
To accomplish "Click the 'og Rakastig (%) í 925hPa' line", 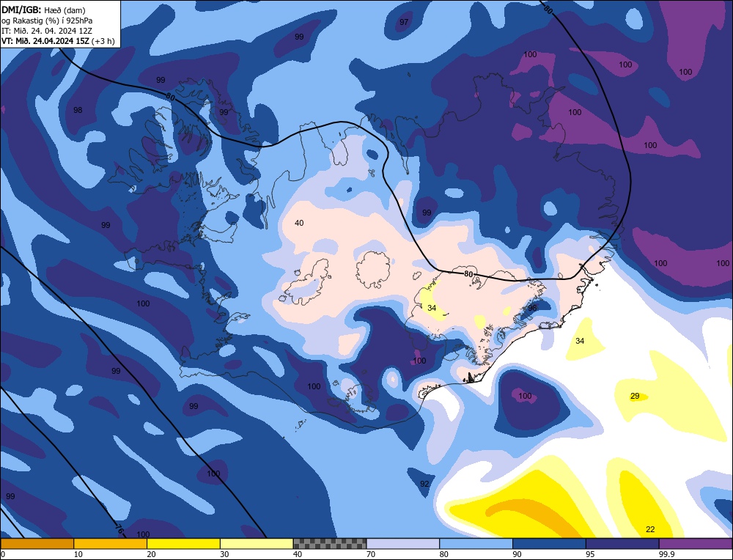I will click(x=47, y=20).
